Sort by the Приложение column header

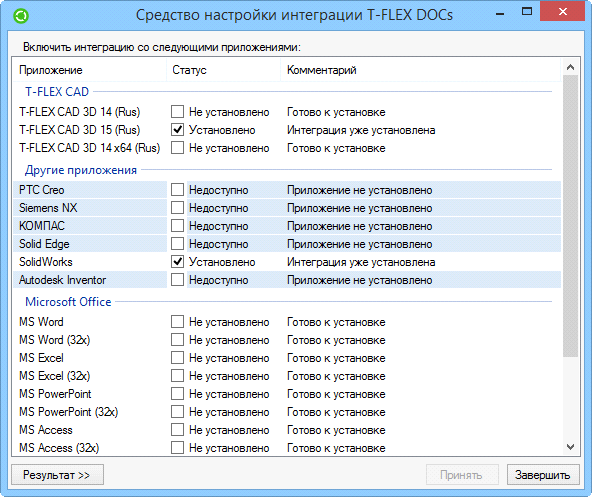[90, 70]
